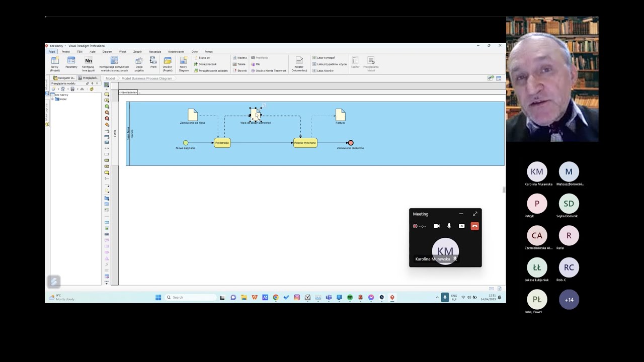This screenshot has height=362, width=644.
Task: Click Porządkowanie zakładek
Action: [x=211, y=71]
